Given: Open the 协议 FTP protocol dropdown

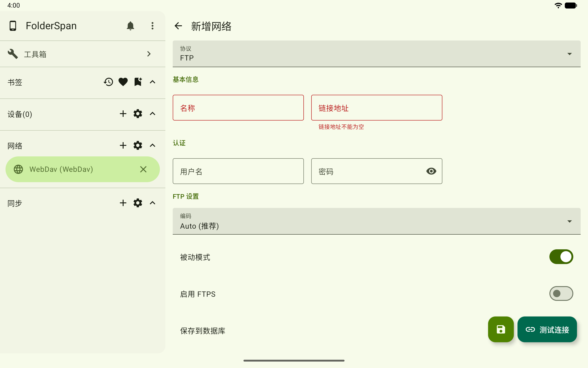Looking at the screenshot, I should 377,54.
